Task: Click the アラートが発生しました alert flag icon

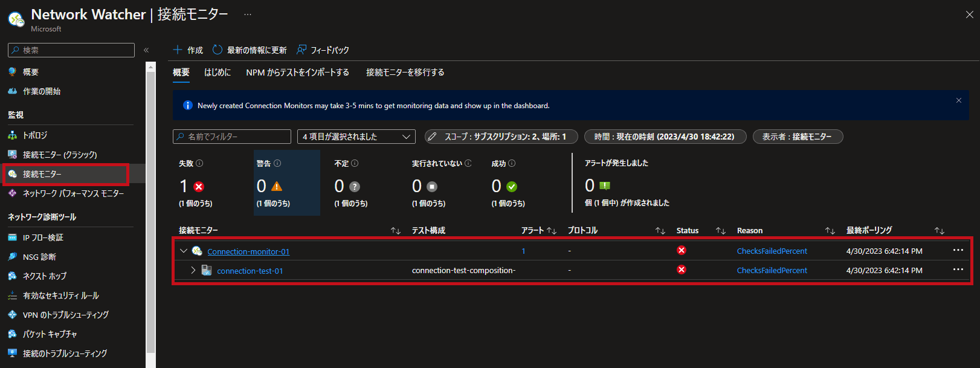Action: point(605,186)
